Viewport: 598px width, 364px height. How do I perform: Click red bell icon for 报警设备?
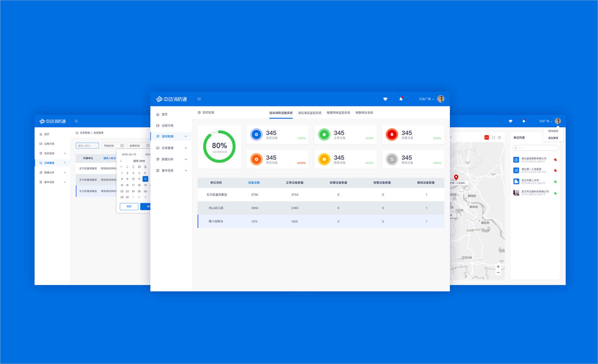(392, 134)
